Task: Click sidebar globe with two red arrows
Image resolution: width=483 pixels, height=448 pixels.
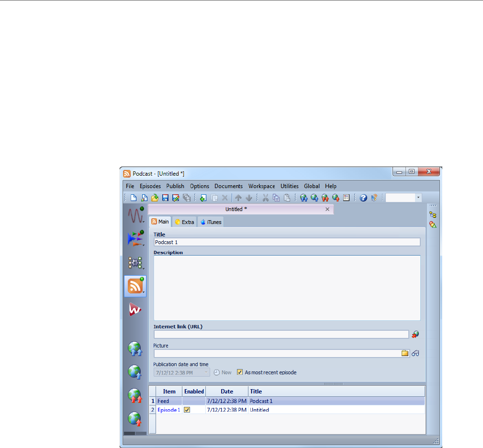Action: pos(135,396)
